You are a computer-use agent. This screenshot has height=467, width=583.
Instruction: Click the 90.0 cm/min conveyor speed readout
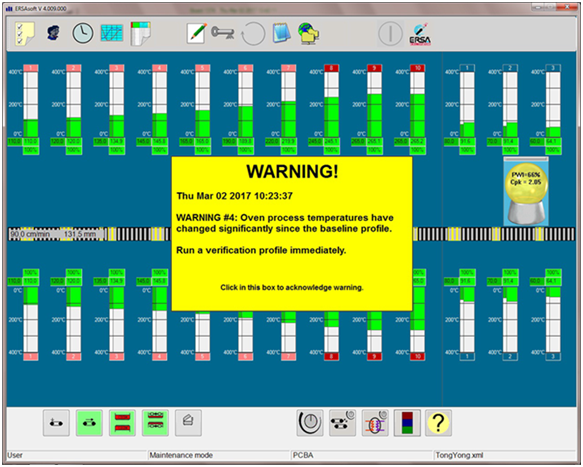[30, 234]
